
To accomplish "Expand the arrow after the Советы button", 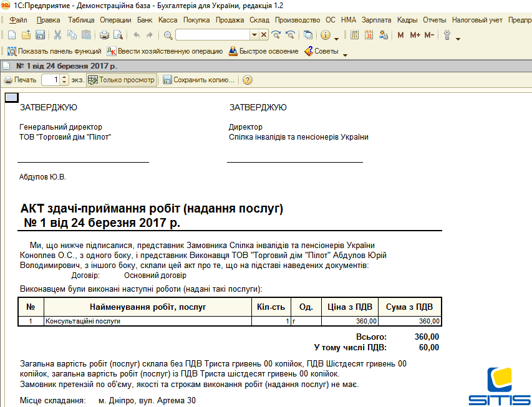I will tap(345, 55).
